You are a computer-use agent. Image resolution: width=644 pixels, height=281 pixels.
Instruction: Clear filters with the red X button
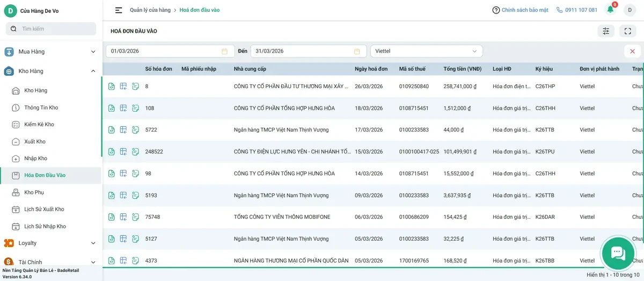[632, 51]
